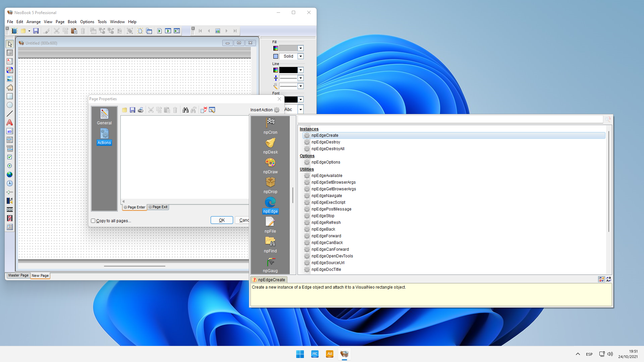Select the npFile plugin
The image size is (644, 362).
(x=270, y=225)
